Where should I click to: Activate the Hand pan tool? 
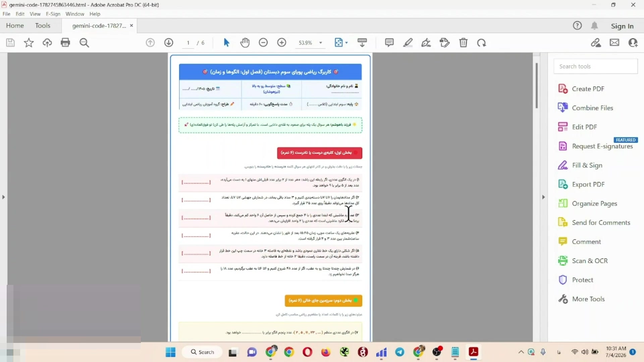pos(245,43)
